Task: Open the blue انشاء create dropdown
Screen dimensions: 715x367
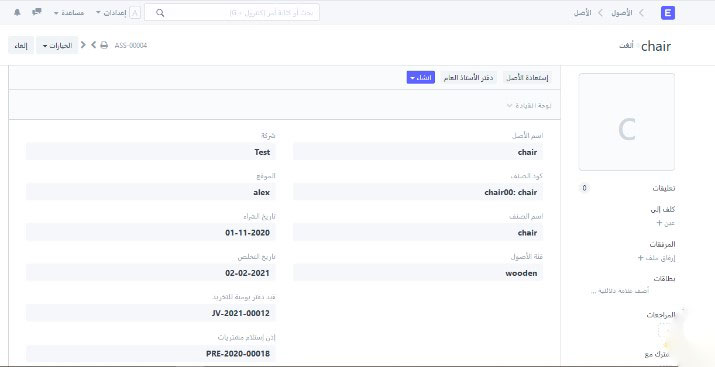Action: 420,78
